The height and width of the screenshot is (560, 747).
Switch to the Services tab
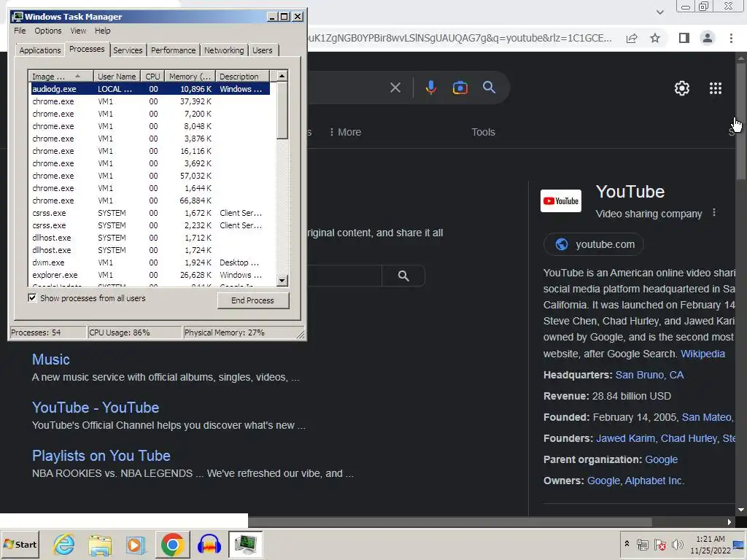click(128, 50)
